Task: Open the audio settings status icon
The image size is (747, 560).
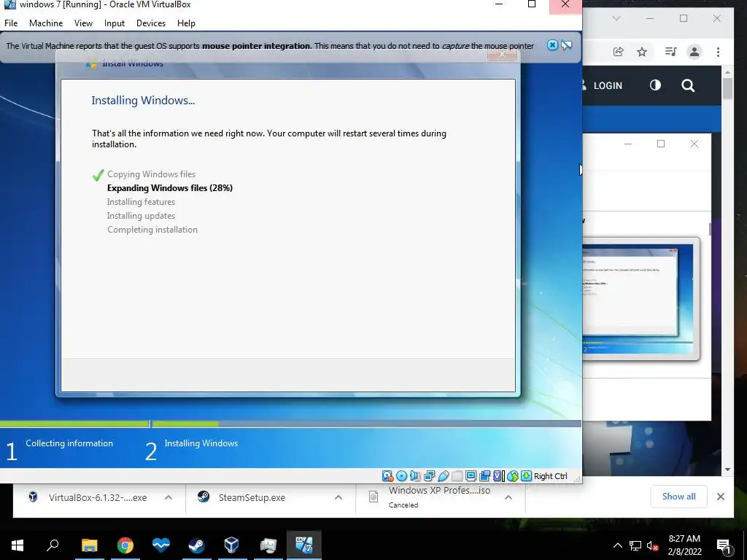Action: coord(415,475)
